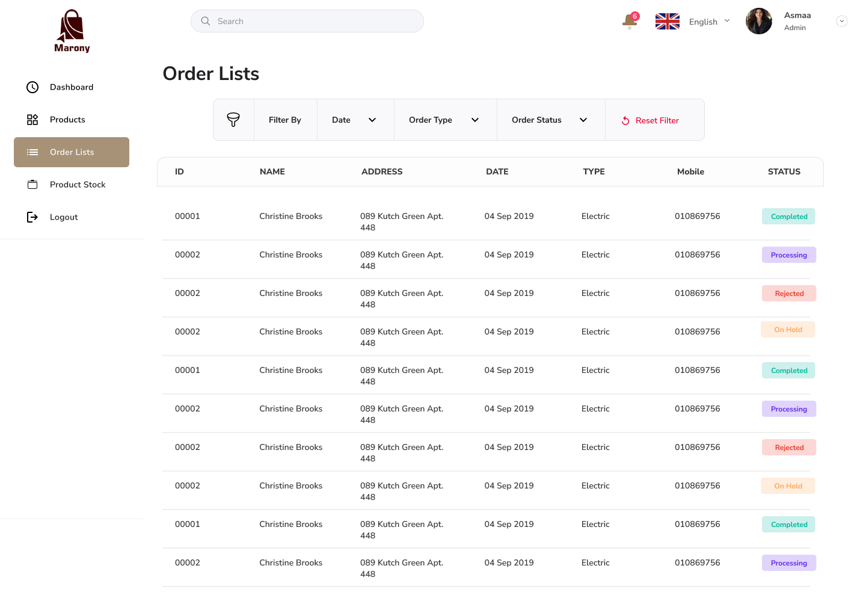Click the search magnifier icon
The image size is (866, 616).
(206, 21)
